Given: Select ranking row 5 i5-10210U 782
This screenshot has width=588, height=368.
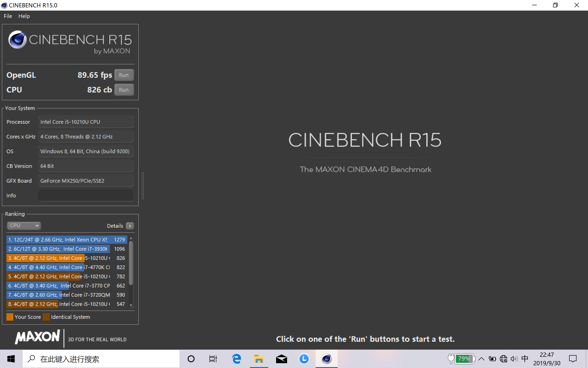Looking at the screenshot, I should click(x=67, y=276).
